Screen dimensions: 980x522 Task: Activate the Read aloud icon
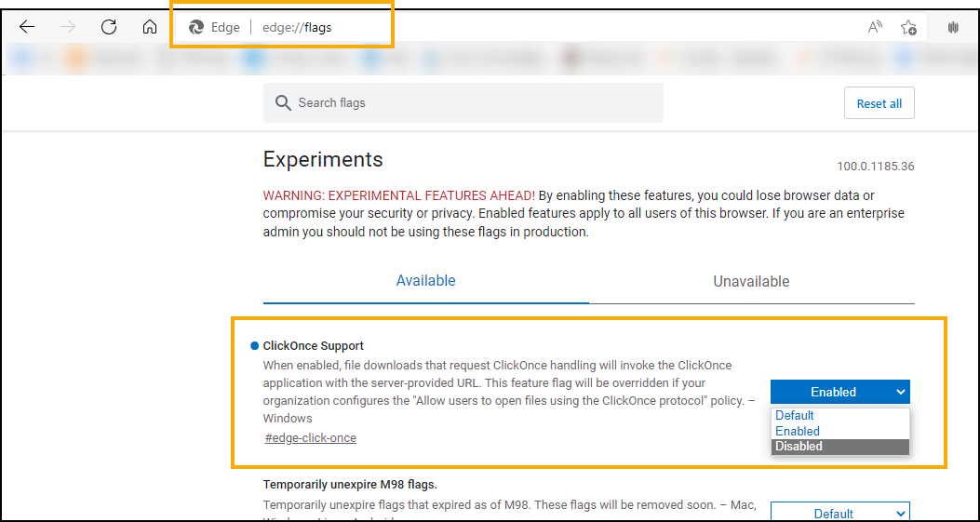[875, 27]
